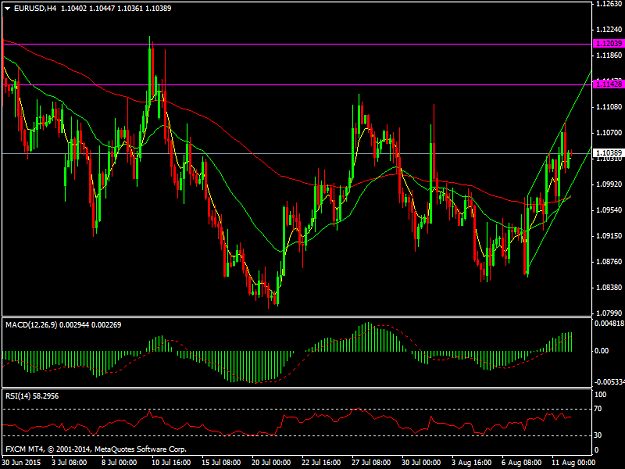The width and height of the screenshot is (625, 469).
Task: Click the 15 Jul 08:00 time label
Action: [221, 463]
